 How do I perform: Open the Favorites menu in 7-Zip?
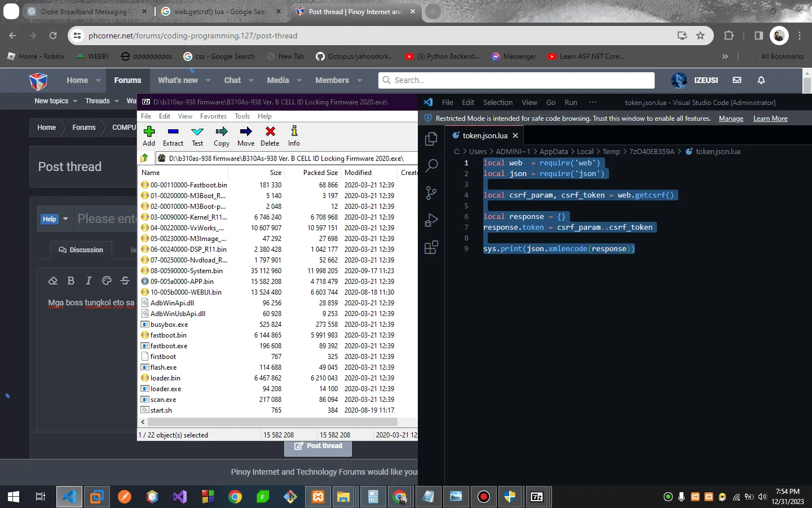click(x=213, y=116)
